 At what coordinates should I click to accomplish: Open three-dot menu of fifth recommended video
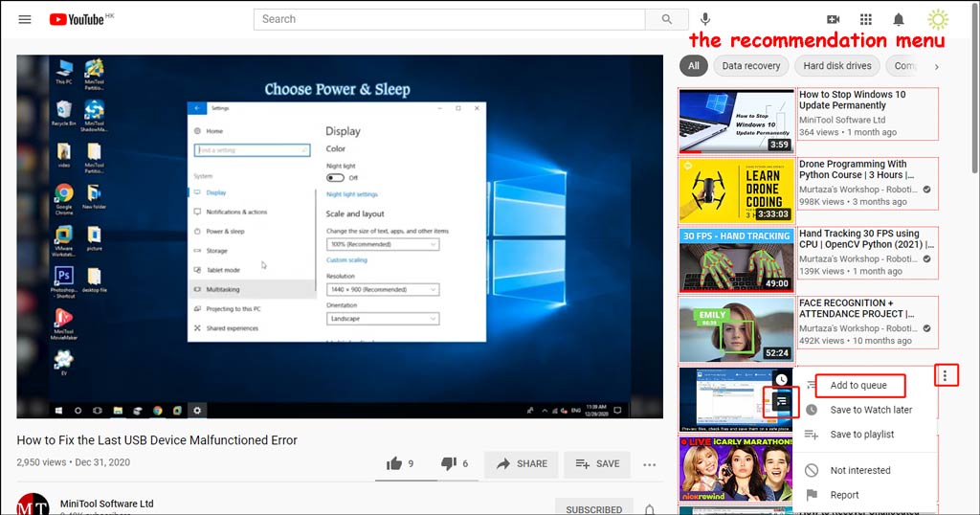pos(945,375)
